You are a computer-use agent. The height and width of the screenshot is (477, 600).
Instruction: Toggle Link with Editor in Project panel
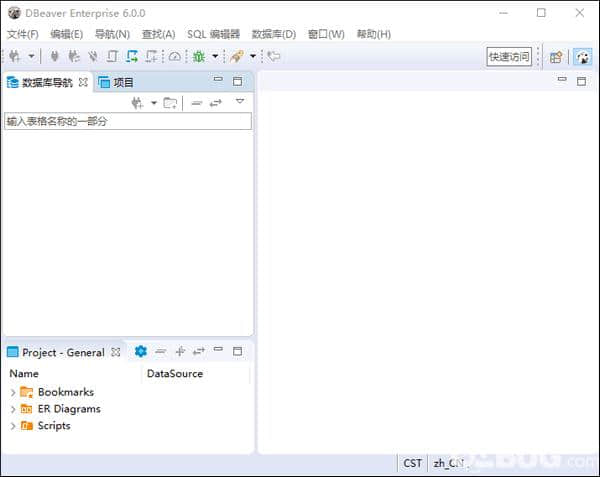199,351
